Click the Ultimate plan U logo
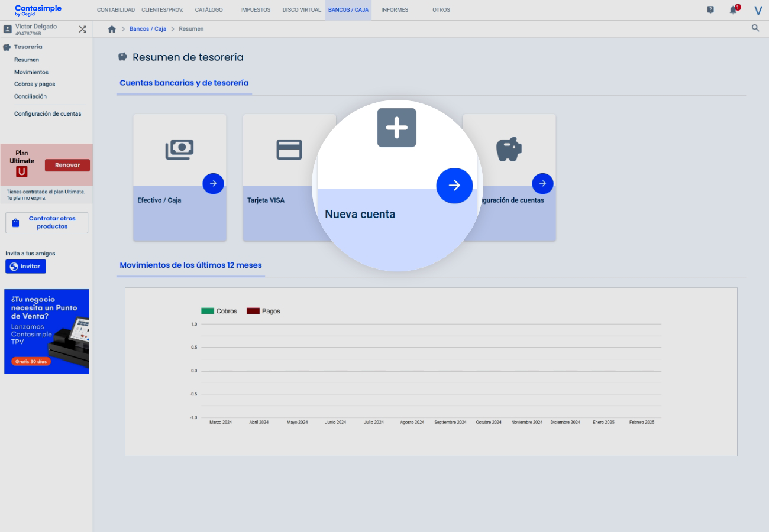This screenshot has height=532, width=769. point(22,171)
